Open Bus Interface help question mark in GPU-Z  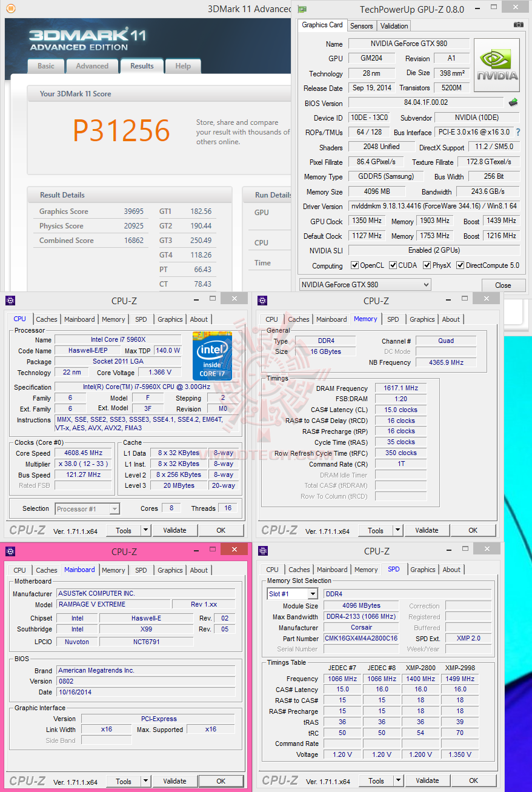point(518,132)
